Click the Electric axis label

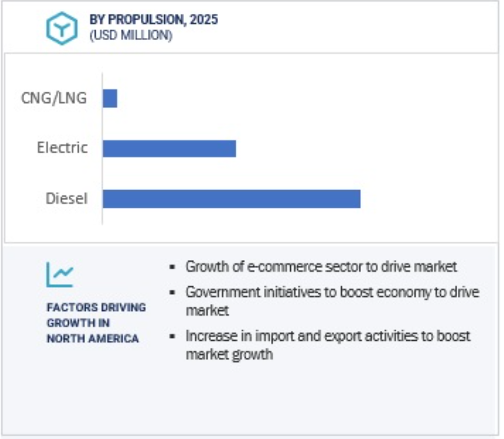[x=62, y=148]
